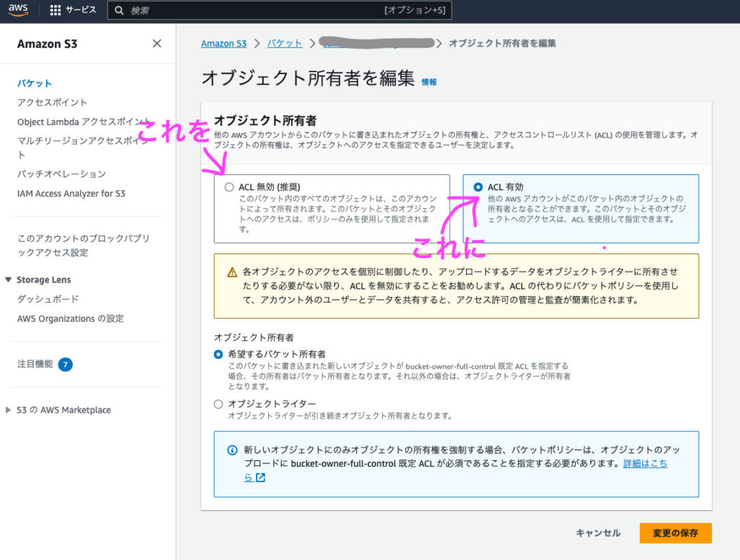Open IAM Access Analyzer for S3

[x=72, y=194]
